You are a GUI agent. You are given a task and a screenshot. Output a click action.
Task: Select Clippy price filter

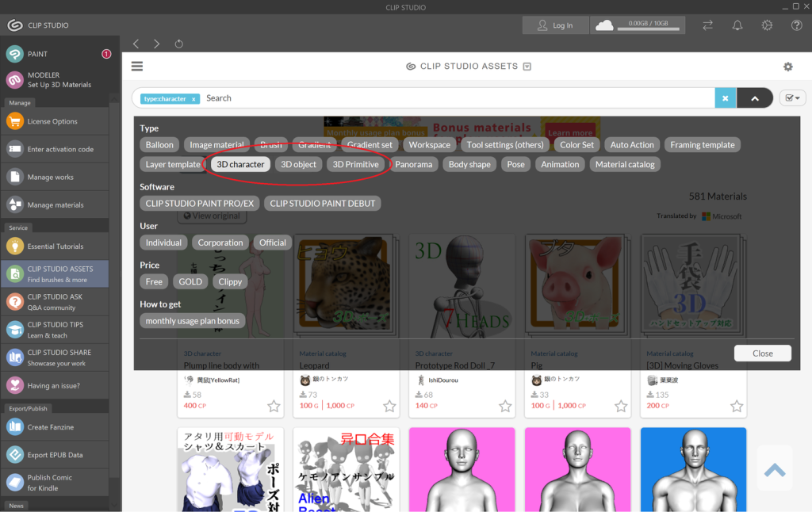pyautogui.click(x=230, y=281)
